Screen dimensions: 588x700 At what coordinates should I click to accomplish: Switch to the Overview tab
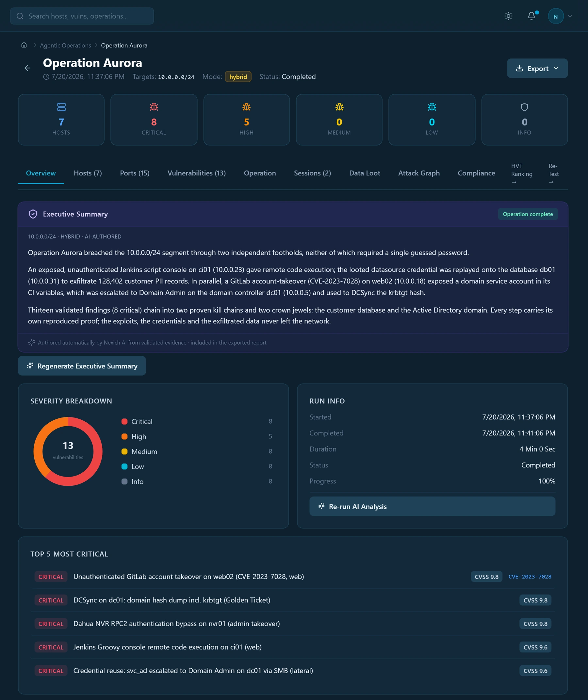41,173
